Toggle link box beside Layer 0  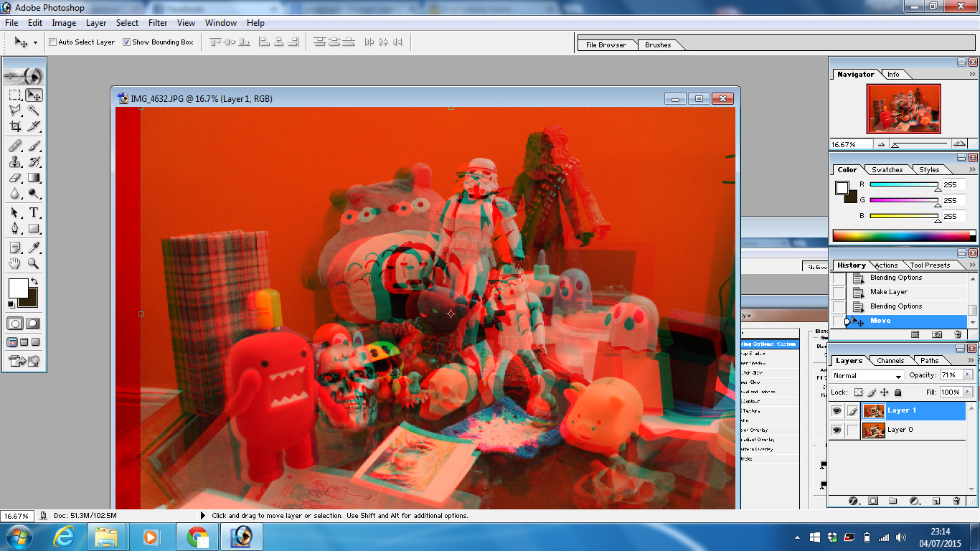click(852, 430)
